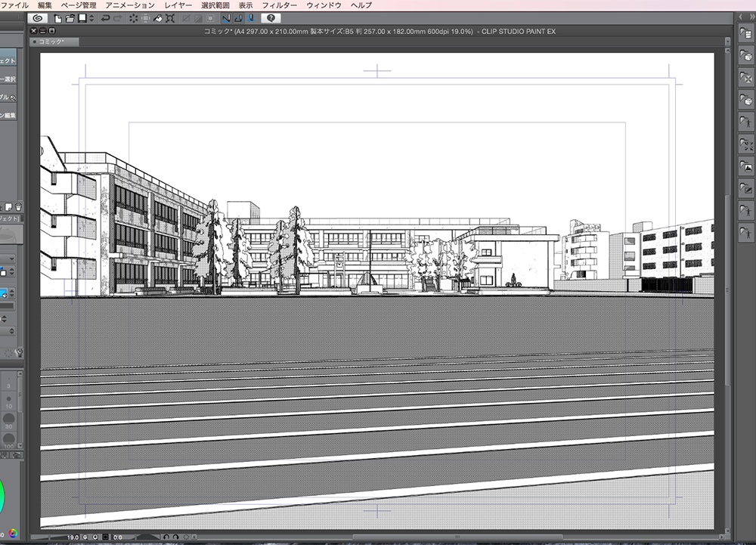756x545 pixels.
Task: Open first dropdown in tool property panel
Action: 8,259
